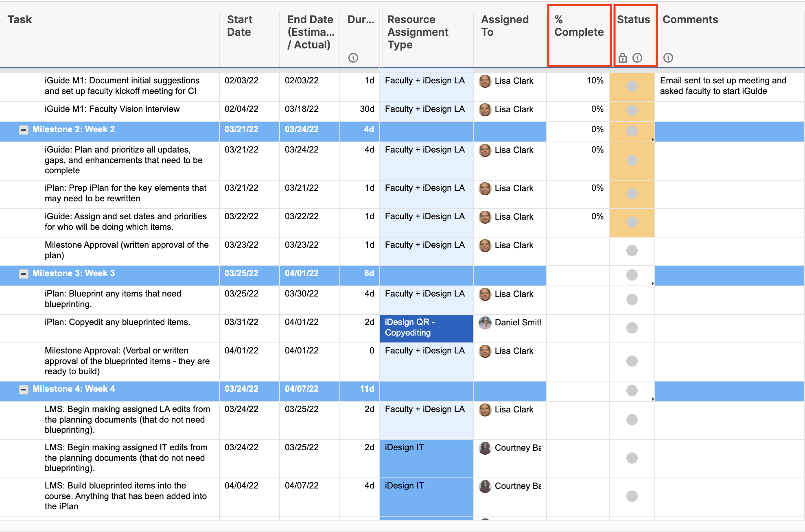Image resolution: width=805 pixels, height=532 pixels.
Task: Collapse Milestone 4: Week 4 section
Action: tap(24, 390)
